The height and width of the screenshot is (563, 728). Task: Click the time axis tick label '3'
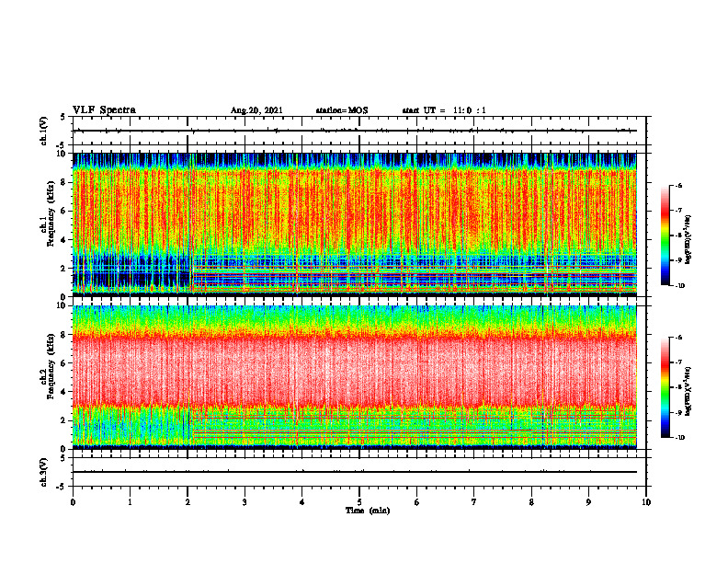click(x=245, y=502)
